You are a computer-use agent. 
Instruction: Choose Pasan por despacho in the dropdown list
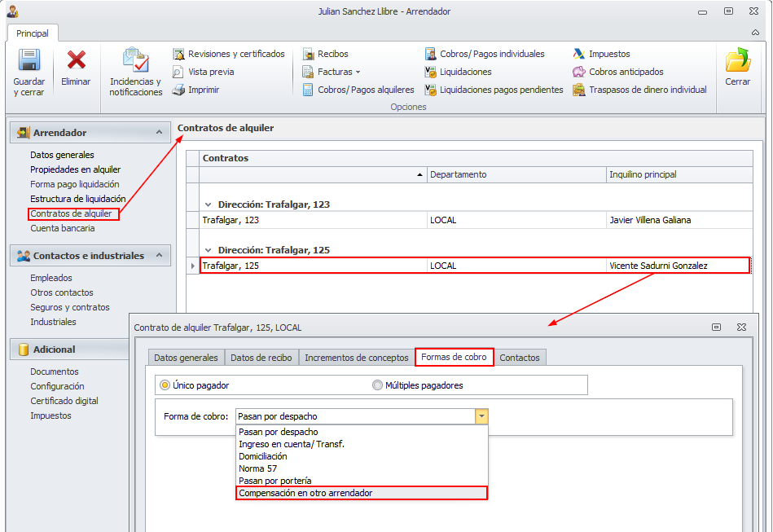point(362,432)
